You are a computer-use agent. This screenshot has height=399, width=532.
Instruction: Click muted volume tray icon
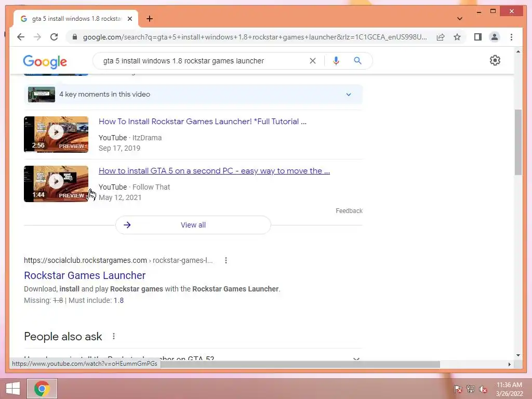point(483,389)
